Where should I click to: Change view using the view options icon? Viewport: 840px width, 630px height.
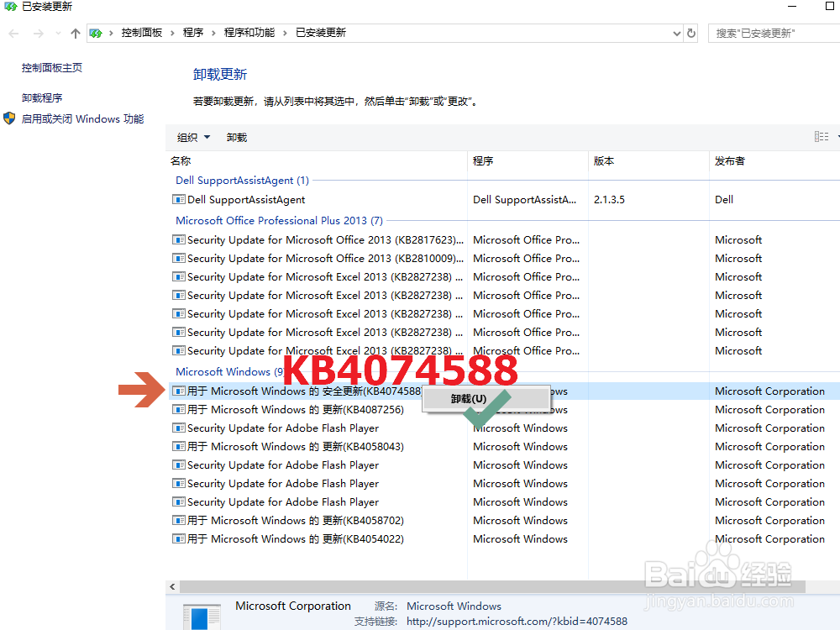822,137
